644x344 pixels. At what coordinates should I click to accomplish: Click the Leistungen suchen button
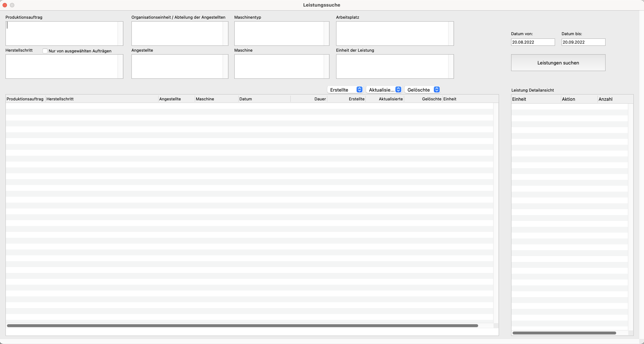(558, 63)
